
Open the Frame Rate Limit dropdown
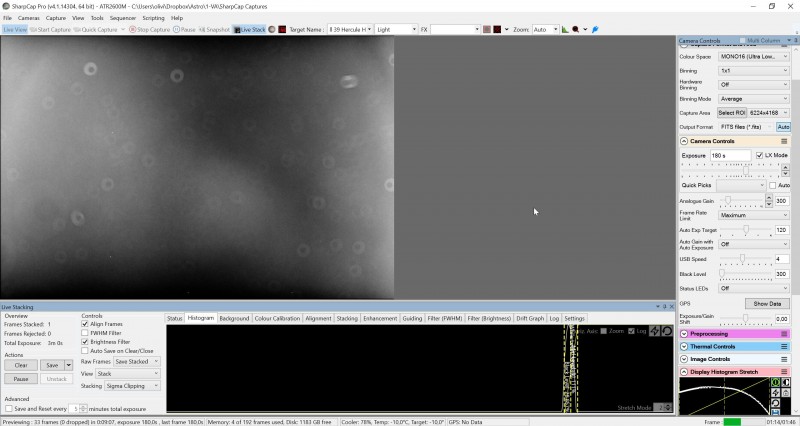pyautogui.click(x=754, y=215)
